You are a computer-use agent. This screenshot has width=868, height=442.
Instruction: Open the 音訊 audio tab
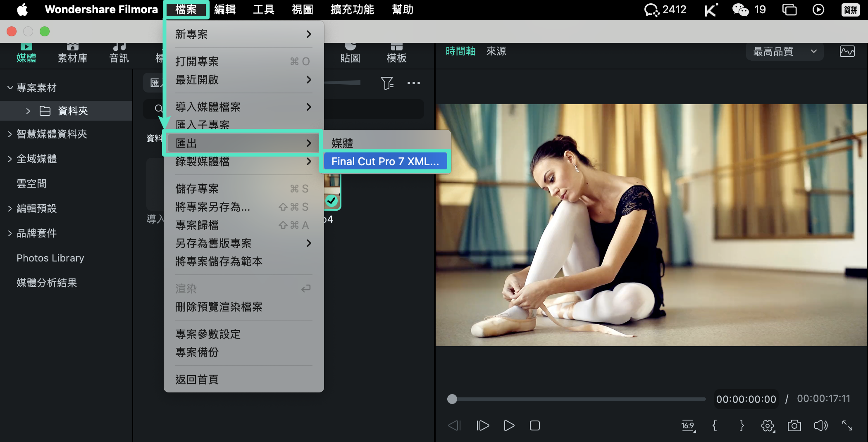[x=119, y=54]
